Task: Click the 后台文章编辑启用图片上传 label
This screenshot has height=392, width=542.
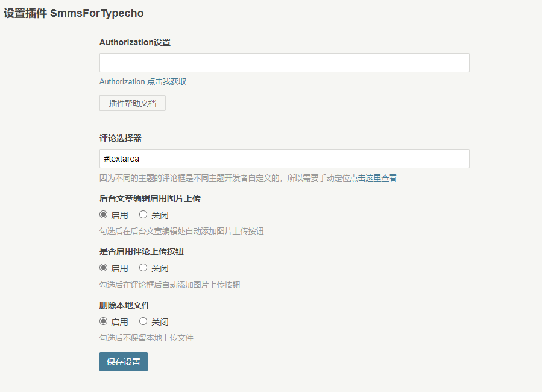Action: pos(150,198)
